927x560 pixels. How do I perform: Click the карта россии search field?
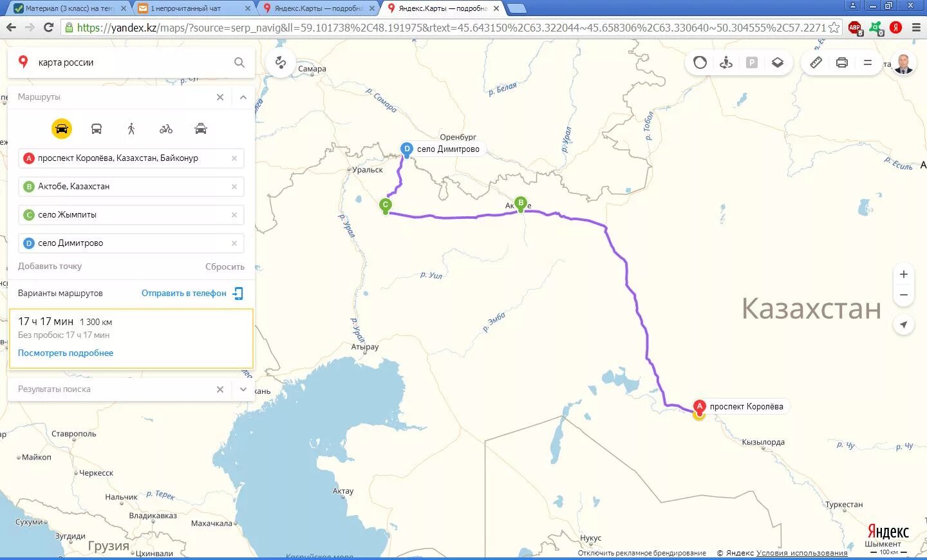pos(132,62)
